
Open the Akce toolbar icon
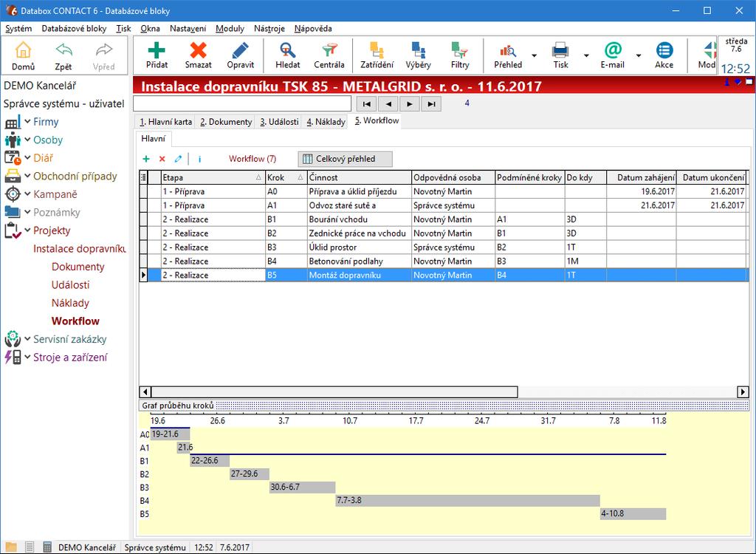pyautogui.click(x=664, y=50)
